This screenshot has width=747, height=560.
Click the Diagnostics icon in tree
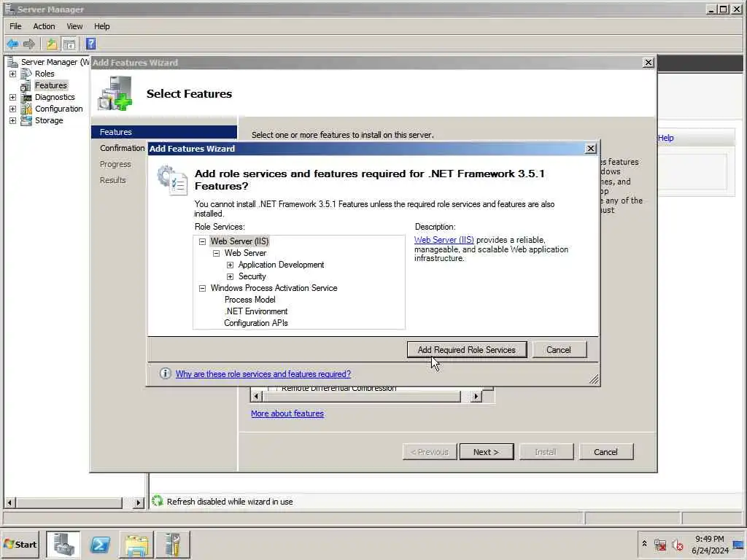26,97
